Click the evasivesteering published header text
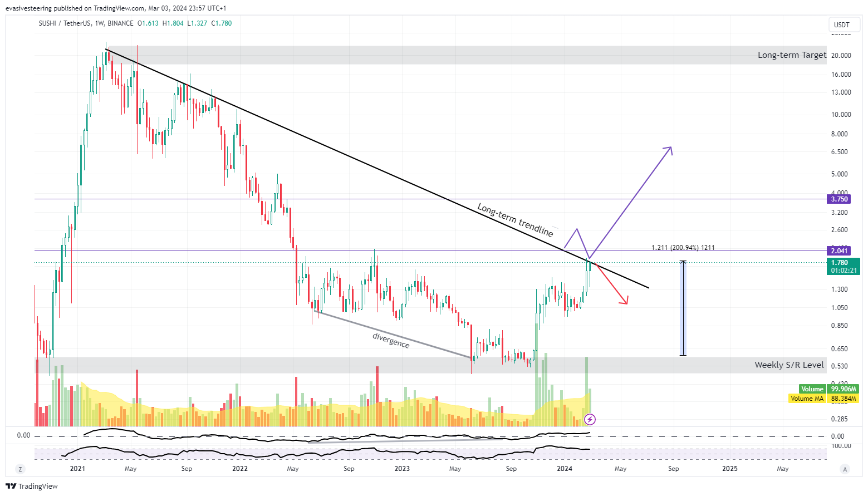Image resolution: width=868 pixels, height=496 pixels. 116,8
